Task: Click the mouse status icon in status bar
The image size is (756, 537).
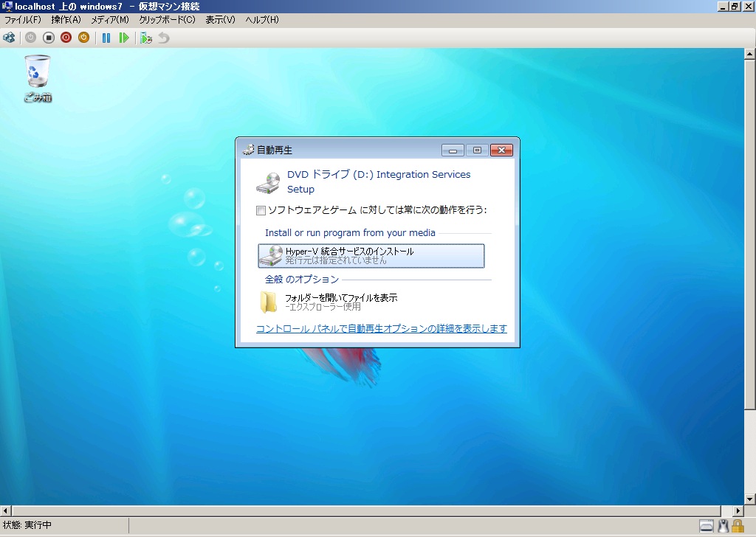Action: (723, 526)
